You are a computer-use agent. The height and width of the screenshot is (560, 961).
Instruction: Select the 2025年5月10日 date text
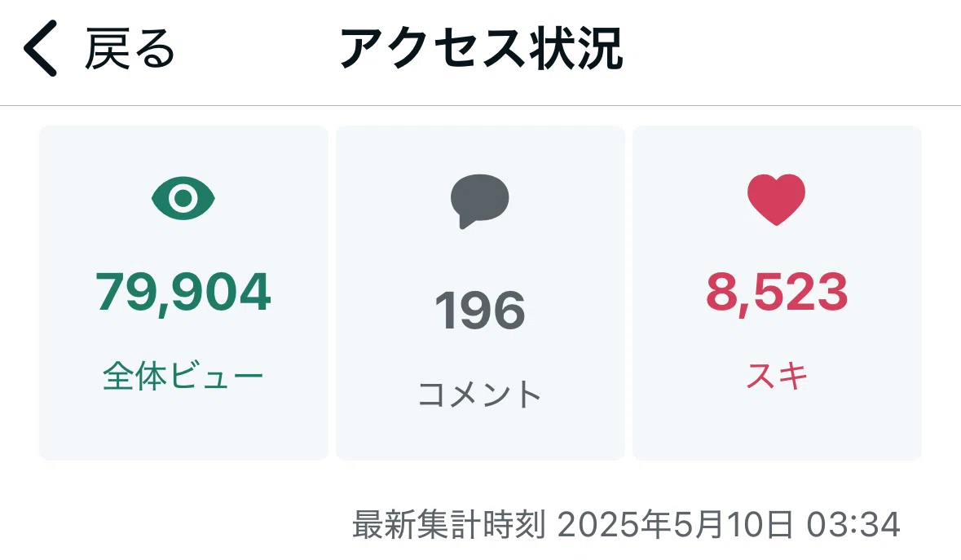[x=675, y=524]
